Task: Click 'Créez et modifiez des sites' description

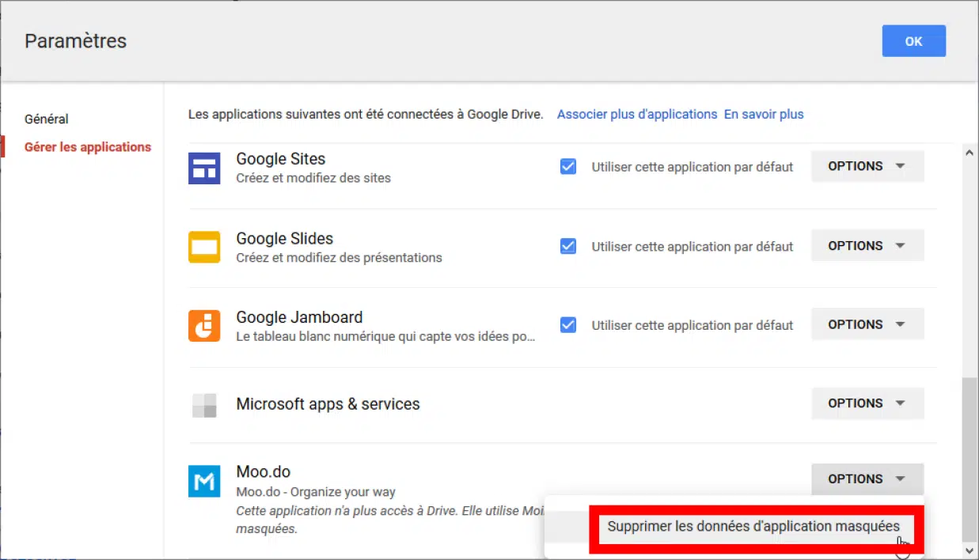Action: pos(313,179)
